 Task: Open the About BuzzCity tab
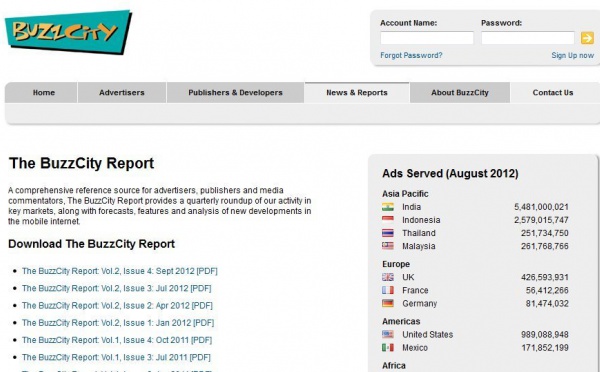460,93
